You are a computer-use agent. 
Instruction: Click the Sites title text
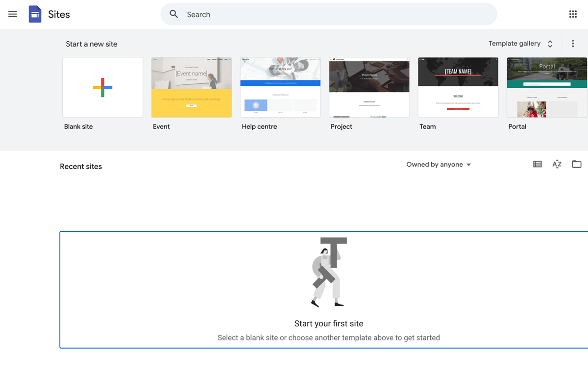pyautogui.click(x=59, y=14)
